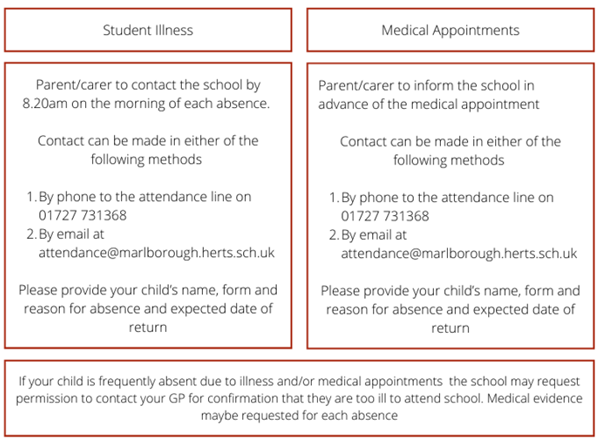Click 'By phone to the attendance line' in Student Illness

[145, 197]
